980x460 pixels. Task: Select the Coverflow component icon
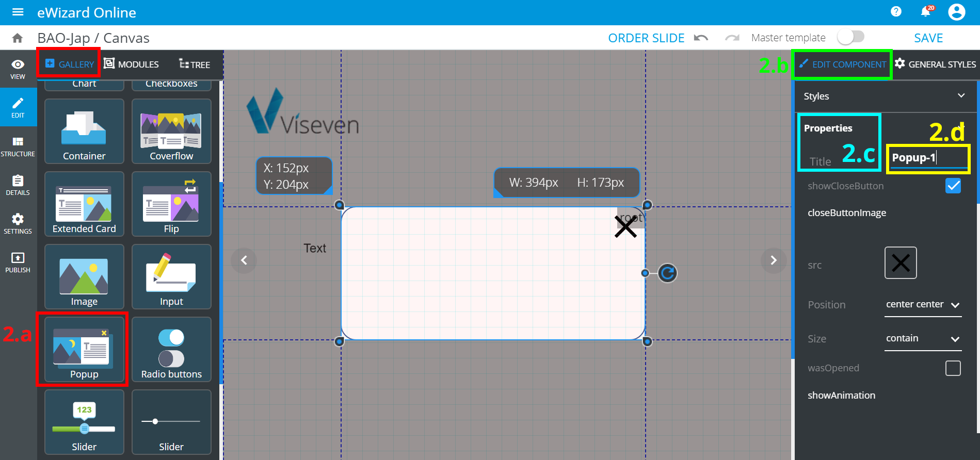point(171,132)
